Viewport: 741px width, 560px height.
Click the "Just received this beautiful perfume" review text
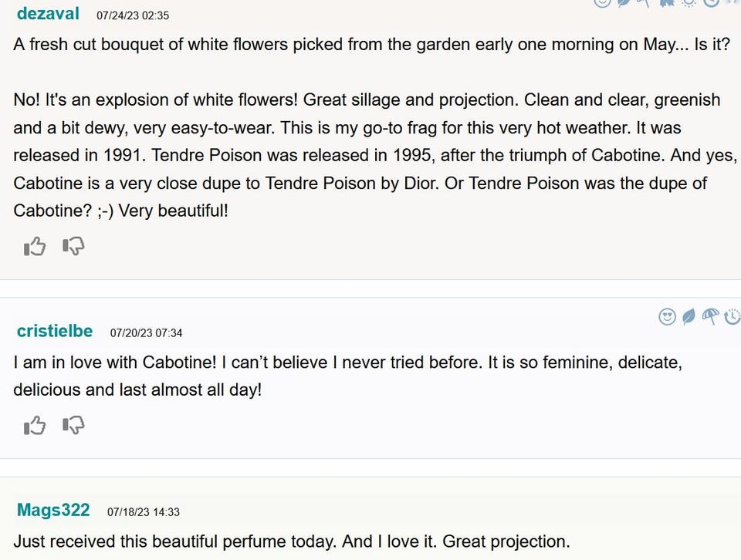click(291, 541)
